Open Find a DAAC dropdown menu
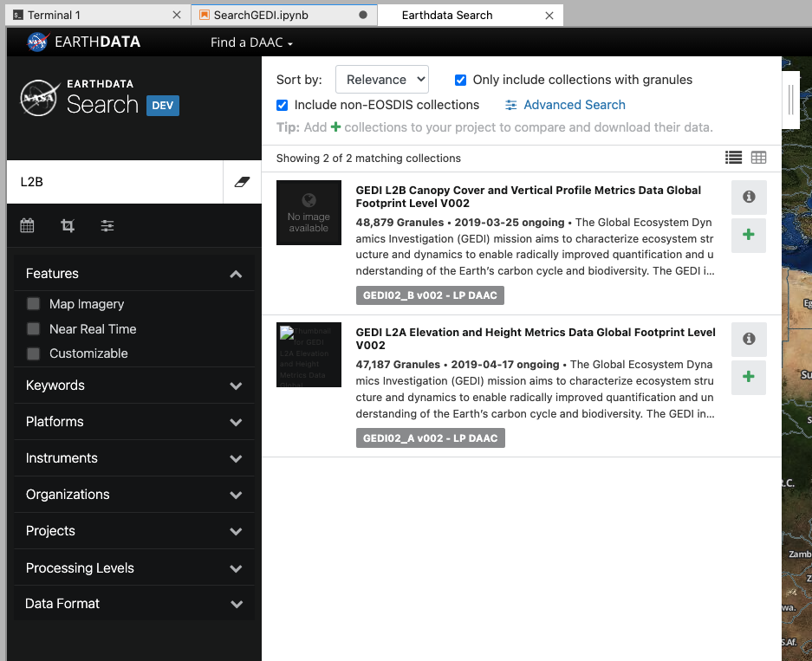The image size is (812, 661). tap(251, 42)
